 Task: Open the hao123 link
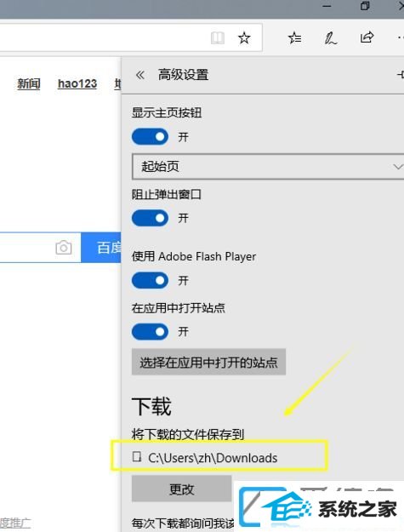point(77,83)
